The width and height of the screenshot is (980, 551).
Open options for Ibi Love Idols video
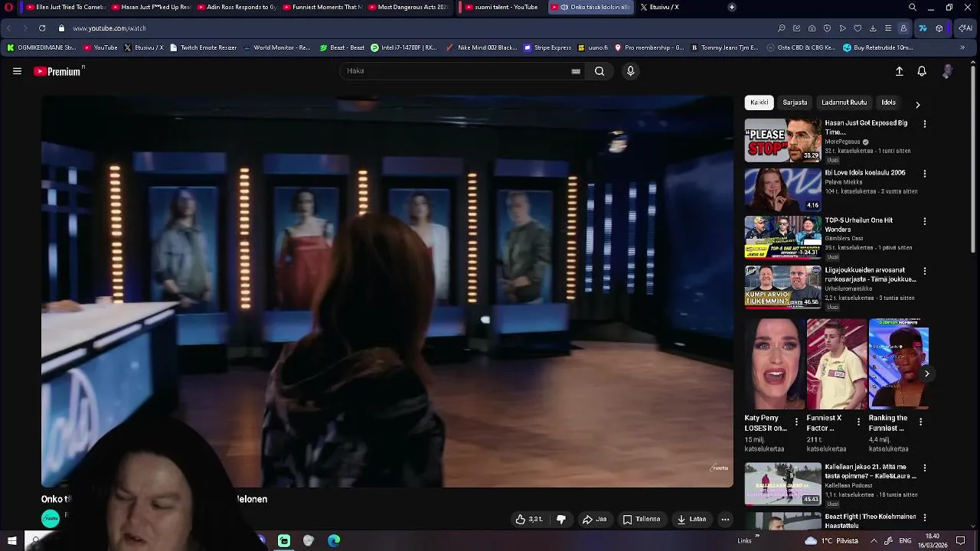point(924,174)
